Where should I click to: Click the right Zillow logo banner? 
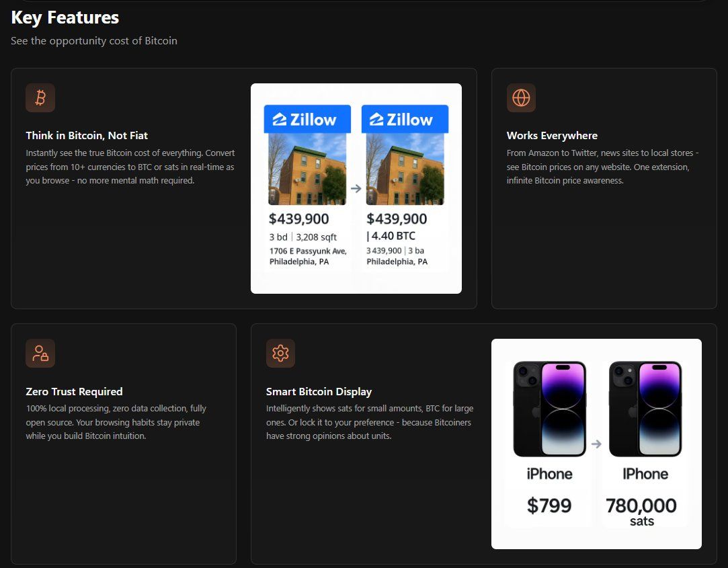pyautogui.click(x=405, y=119)
